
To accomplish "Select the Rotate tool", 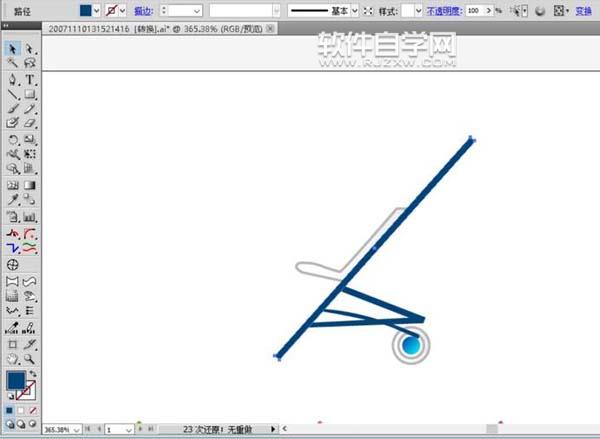I will (13, 140).
